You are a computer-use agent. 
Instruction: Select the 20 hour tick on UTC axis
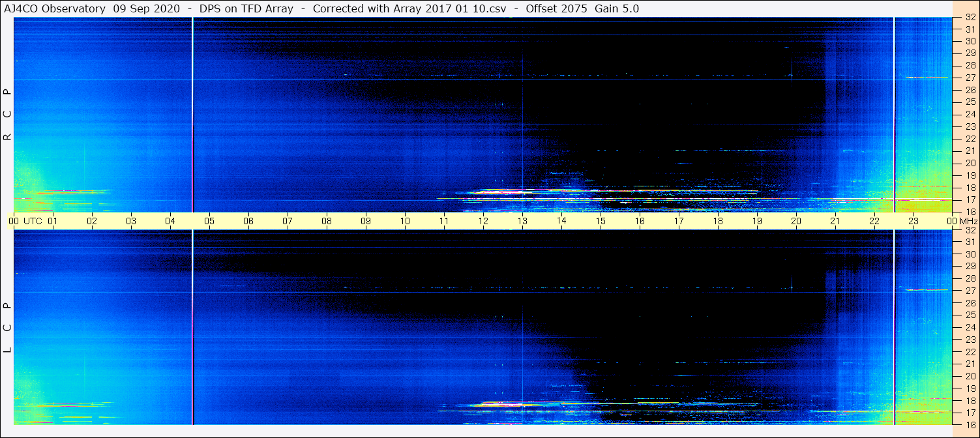click(796, 221)
